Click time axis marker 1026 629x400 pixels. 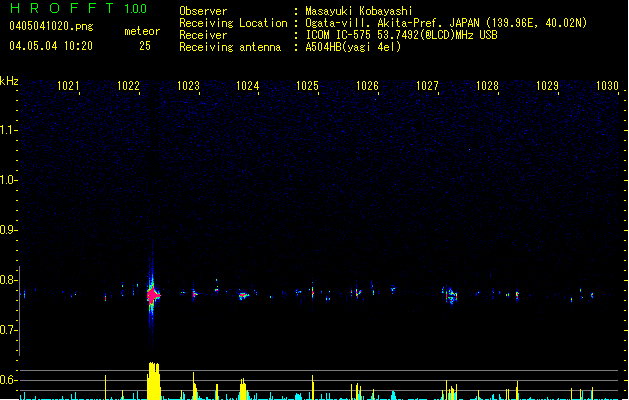point(367,85)
